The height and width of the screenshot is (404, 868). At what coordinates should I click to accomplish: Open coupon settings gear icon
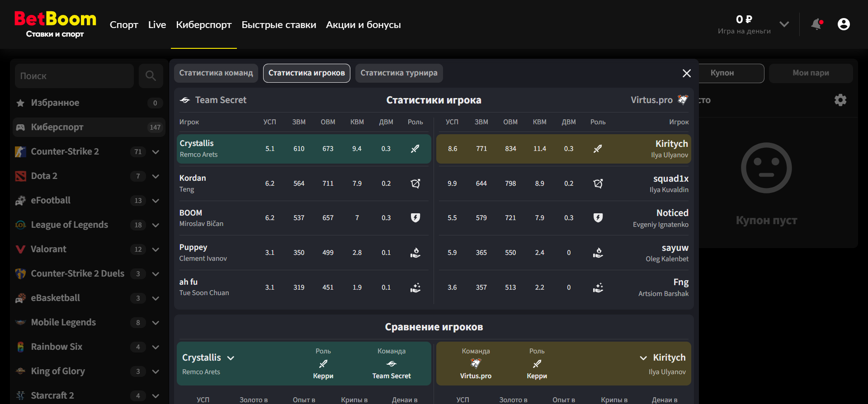pos(840,100)
